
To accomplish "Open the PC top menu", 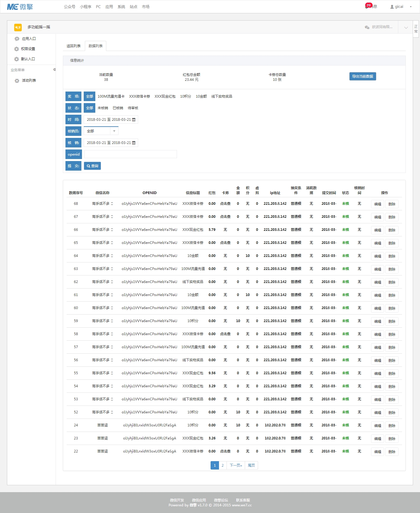I will point(98,7).
